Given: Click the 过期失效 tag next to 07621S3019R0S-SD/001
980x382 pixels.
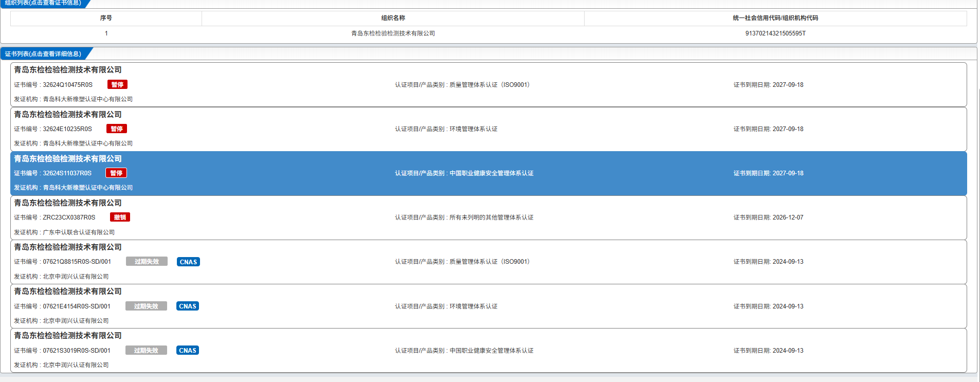Looking at the screenshot, I should pyautogui.click(x=146, y=350).
